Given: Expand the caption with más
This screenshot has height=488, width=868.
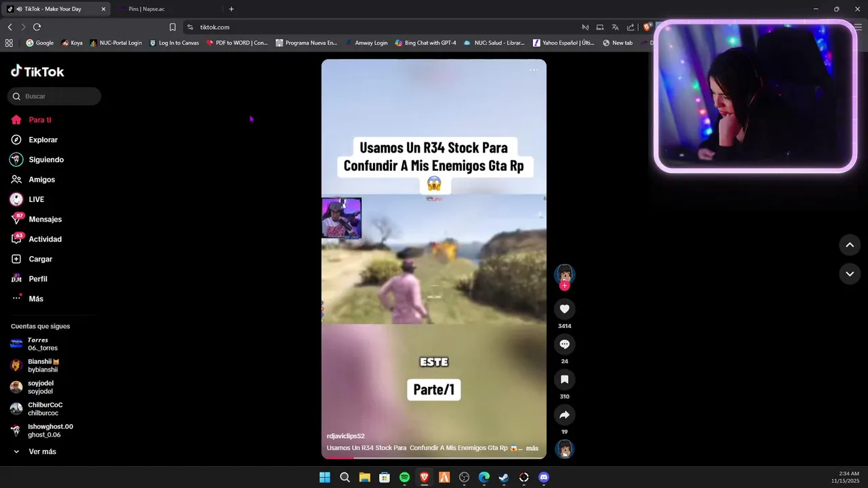Looking at the screenshot, I should [x=532, y=448].
